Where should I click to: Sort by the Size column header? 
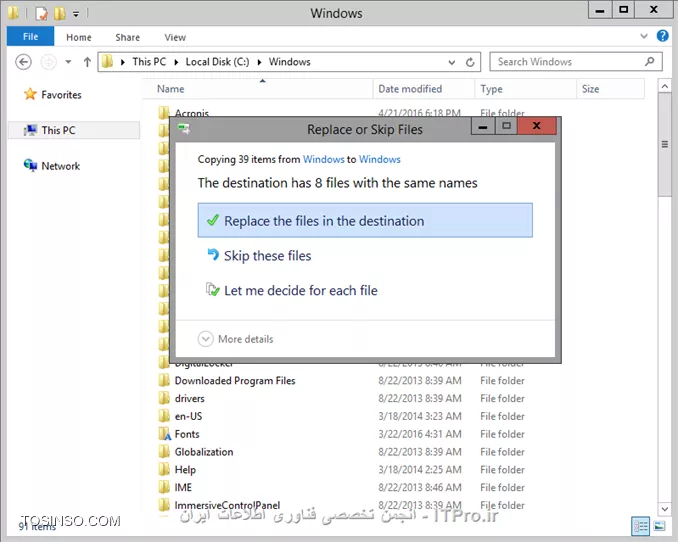(590, 89)
